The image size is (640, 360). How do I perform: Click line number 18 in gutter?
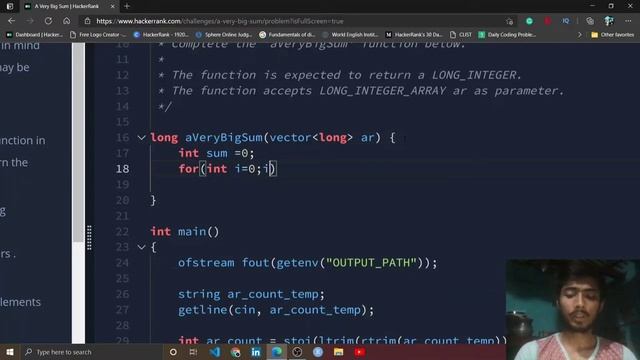[122, 169]
